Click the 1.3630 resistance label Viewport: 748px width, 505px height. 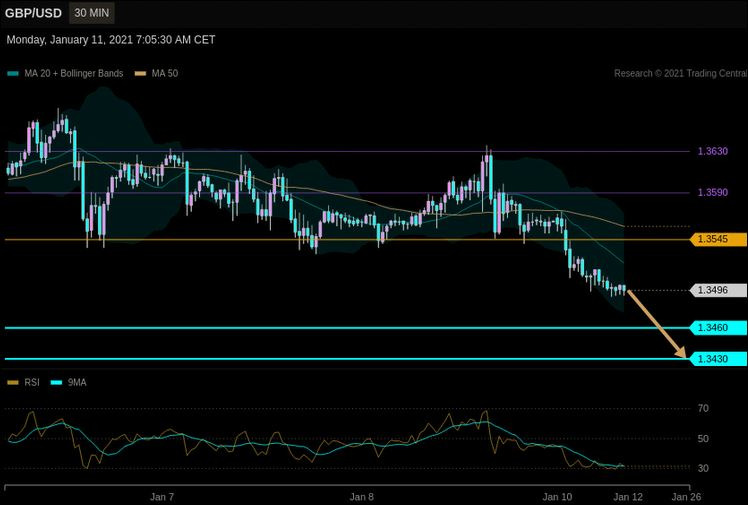(x=713, y=151)
